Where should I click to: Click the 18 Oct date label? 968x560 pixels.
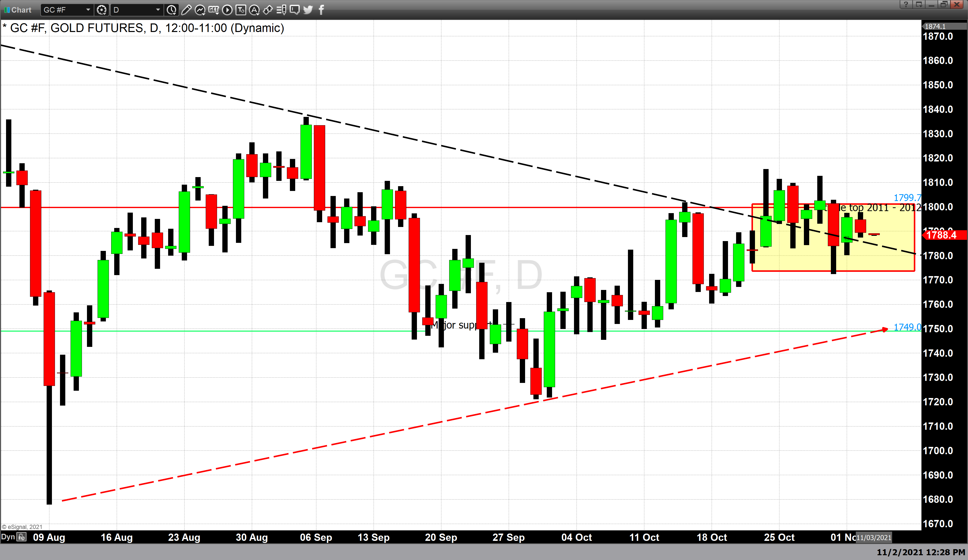click(x=712, y=537)
